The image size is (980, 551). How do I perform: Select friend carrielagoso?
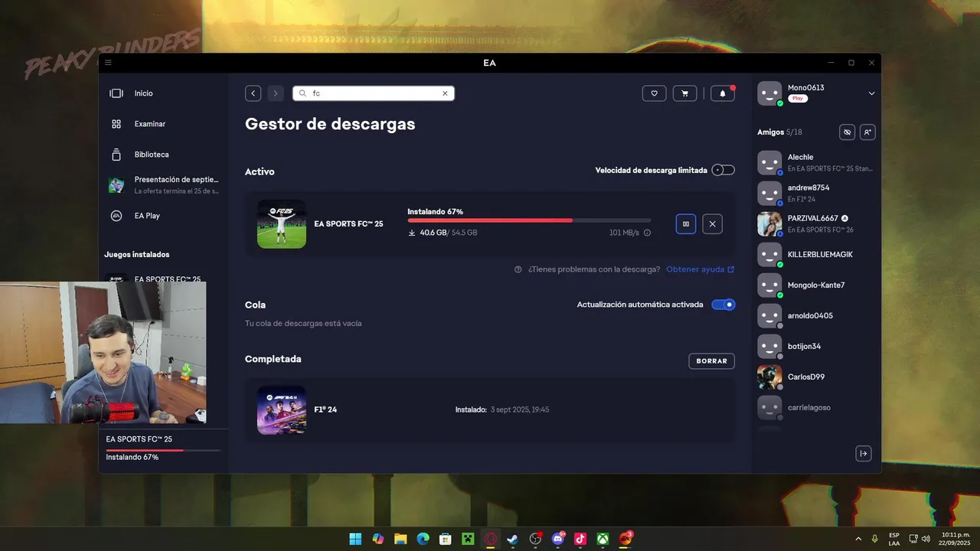click(817, 407)
